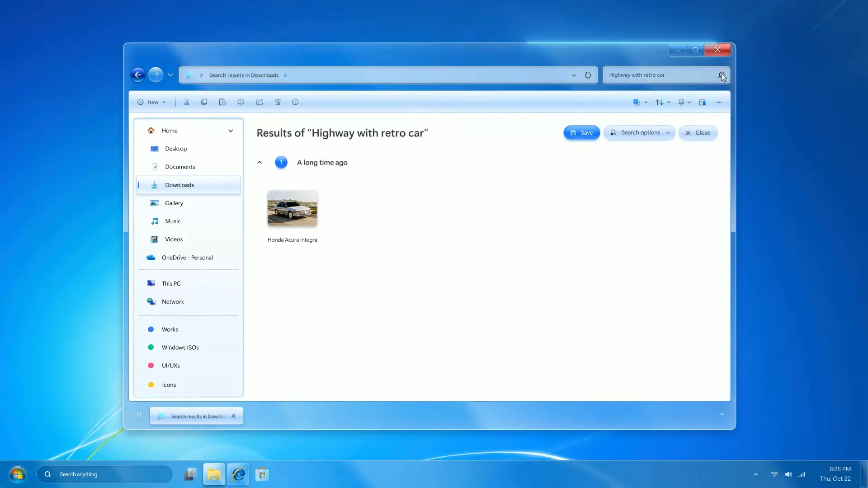Click the Cut scissors icon
The image size is (868, 488).
point(187,102)
